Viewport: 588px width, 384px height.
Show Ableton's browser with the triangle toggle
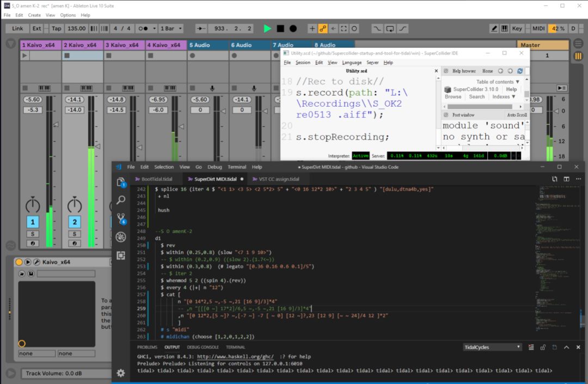coord(10,44)
